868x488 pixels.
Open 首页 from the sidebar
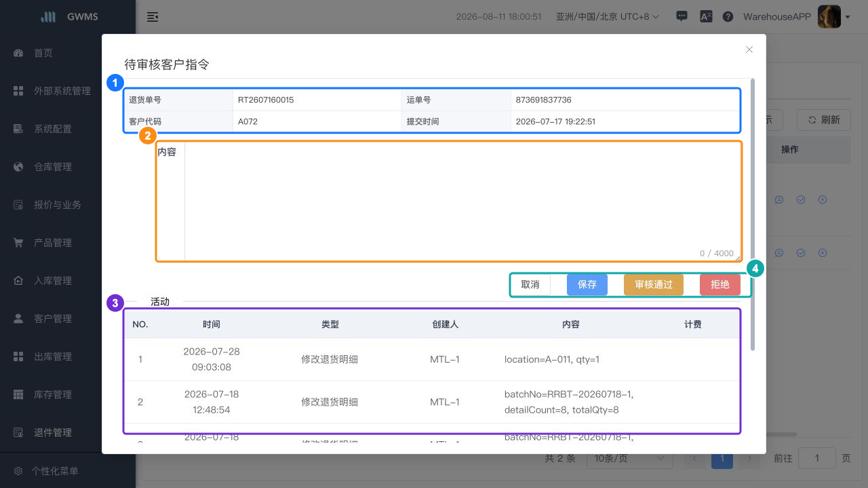tap(43, 53)
